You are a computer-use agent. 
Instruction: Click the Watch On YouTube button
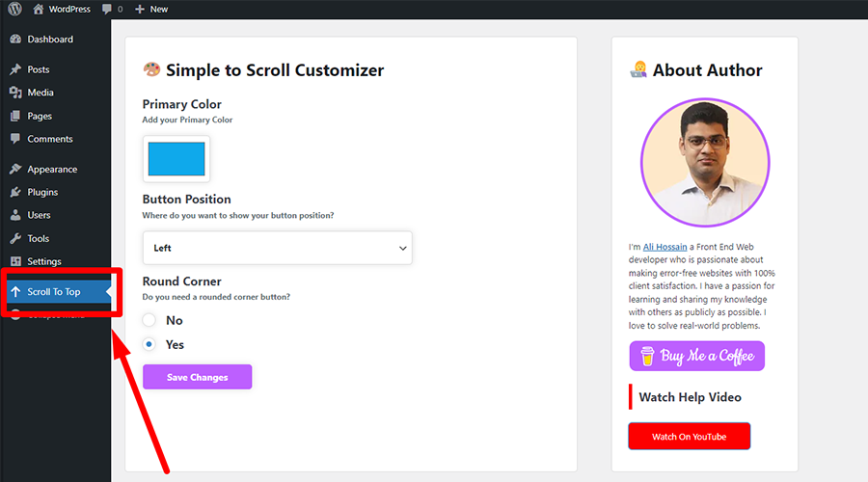(689, 437)
